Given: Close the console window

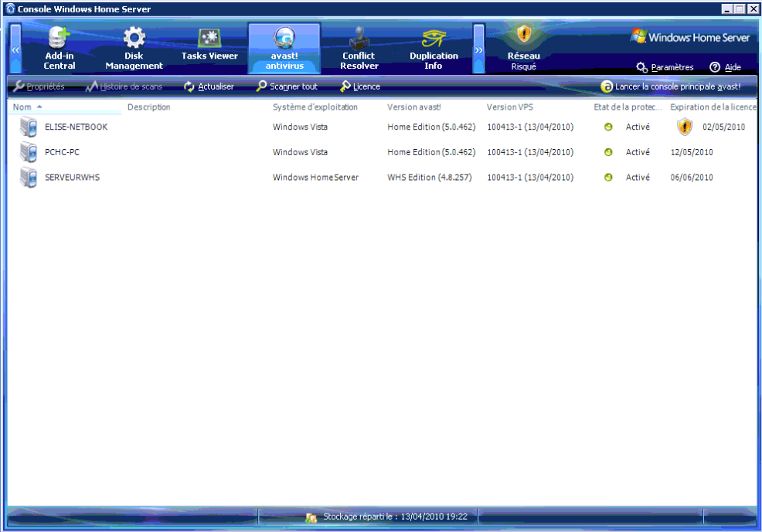Looking at the screenshot, I should tap(753, 9).
